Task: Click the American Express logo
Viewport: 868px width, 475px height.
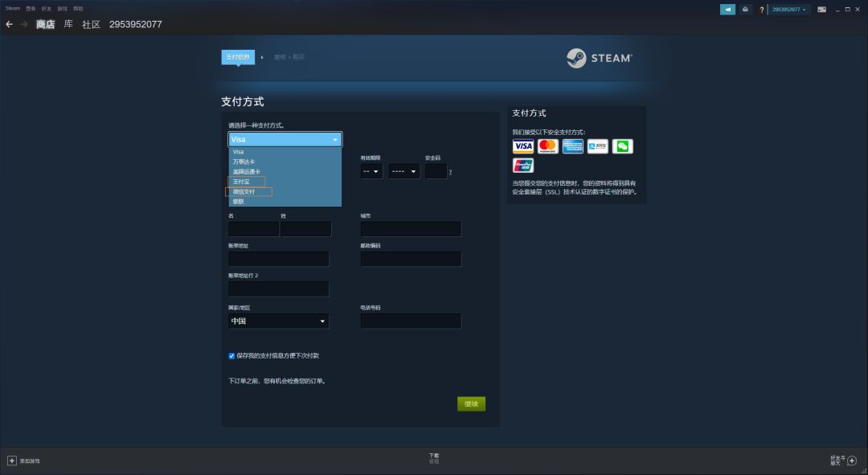Action: (x=572, y=146)
